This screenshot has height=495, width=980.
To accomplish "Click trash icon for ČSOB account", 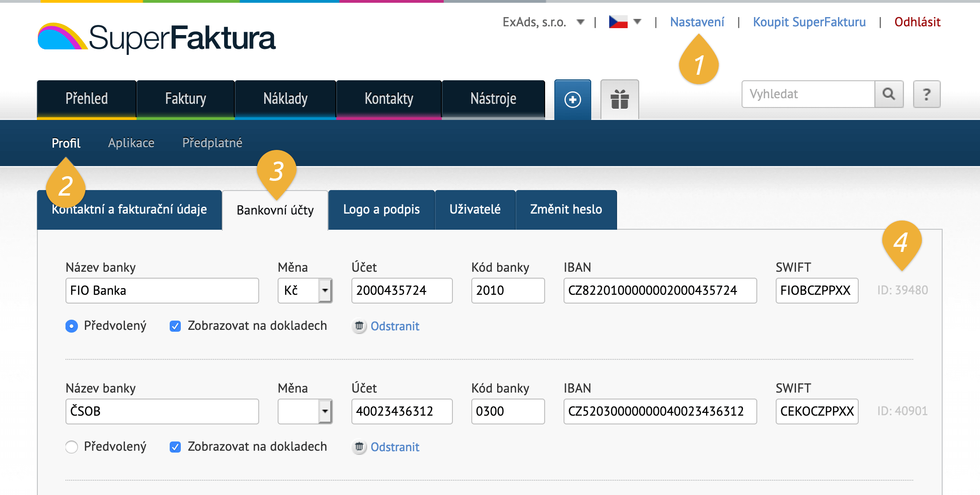I will [x=359, y=447].
